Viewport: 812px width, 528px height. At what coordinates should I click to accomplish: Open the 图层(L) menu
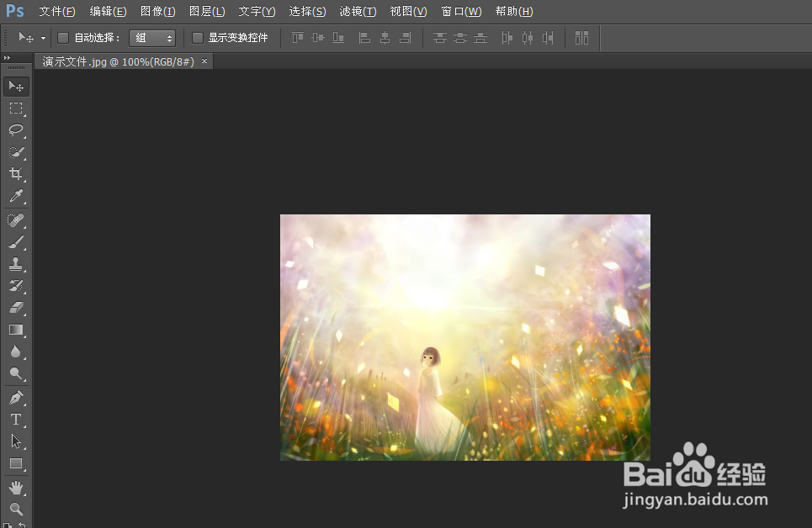click(x=207, y=11)
